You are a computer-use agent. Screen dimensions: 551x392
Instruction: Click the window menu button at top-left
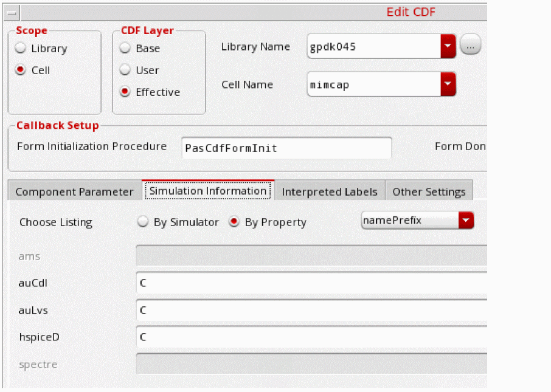point(12,13)
